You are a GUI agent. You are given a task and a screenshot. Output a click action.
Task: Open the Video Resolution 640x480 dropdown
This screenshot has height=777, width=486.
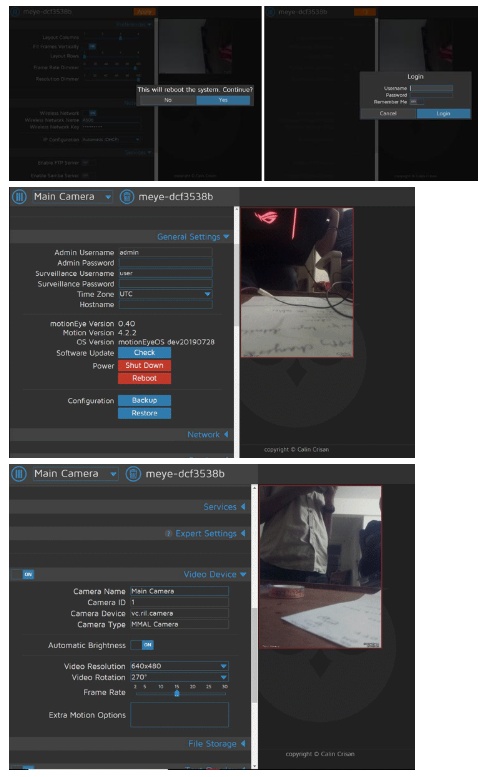point(179,666)
